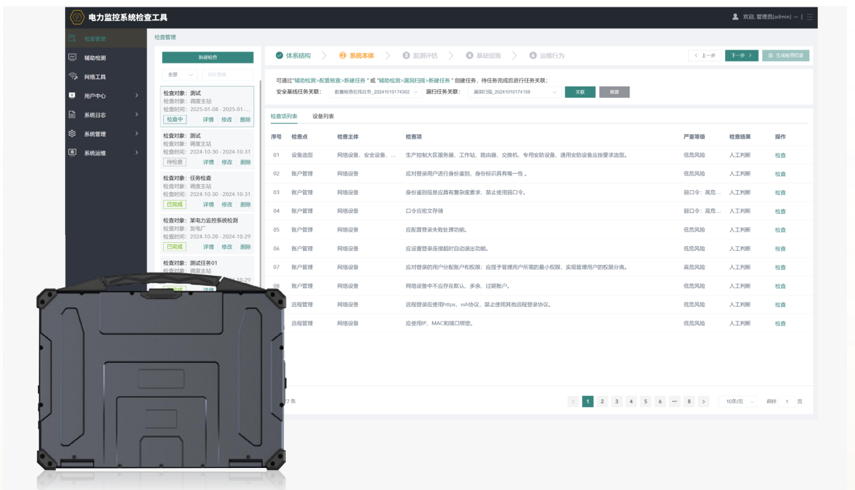This screenshot has height=490, width=855.
Task: Click the 上一步 button
Action: [705, 56]
